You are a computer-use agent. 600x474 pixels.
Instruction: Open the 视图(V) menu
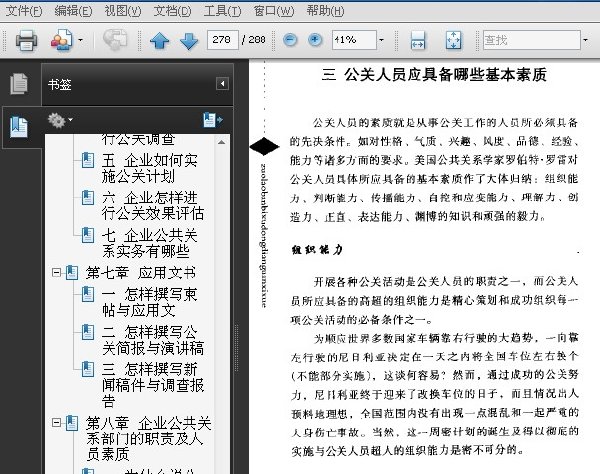(x=123, y=11)
